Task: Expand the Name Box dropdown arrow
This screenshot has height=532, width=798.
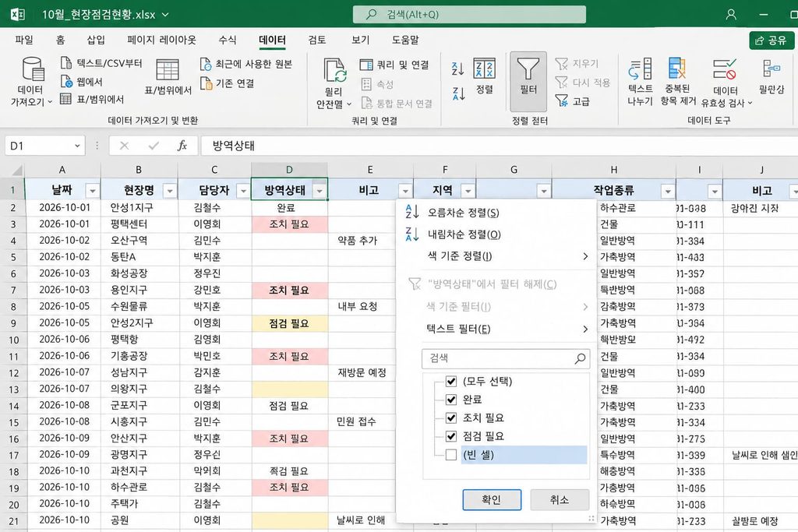Action: pos(77,146)
